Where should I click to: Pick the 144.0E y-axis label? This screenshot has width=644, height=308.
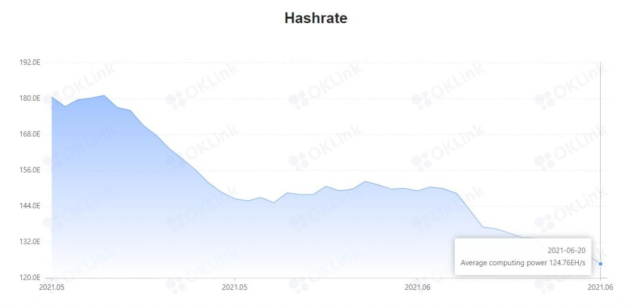click(x=30, y=206)
